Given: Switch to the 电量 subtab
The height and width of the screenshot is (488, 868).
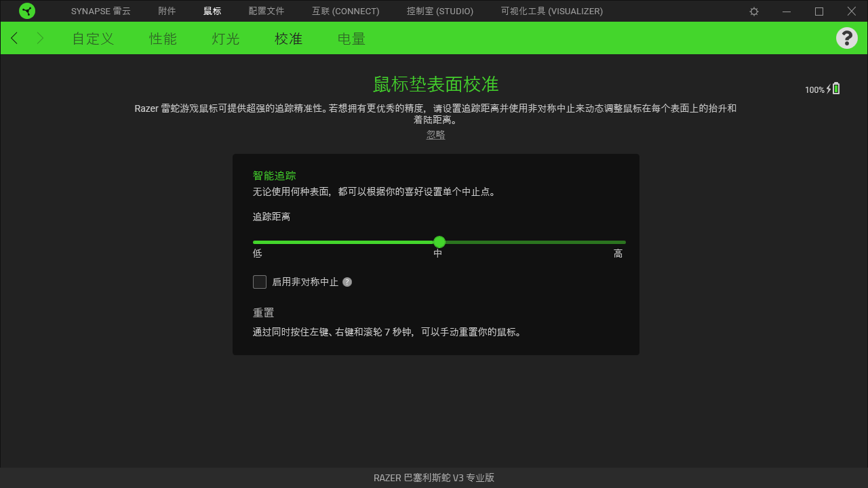Looking at the screenshot, I should click(x=351, y=39).
